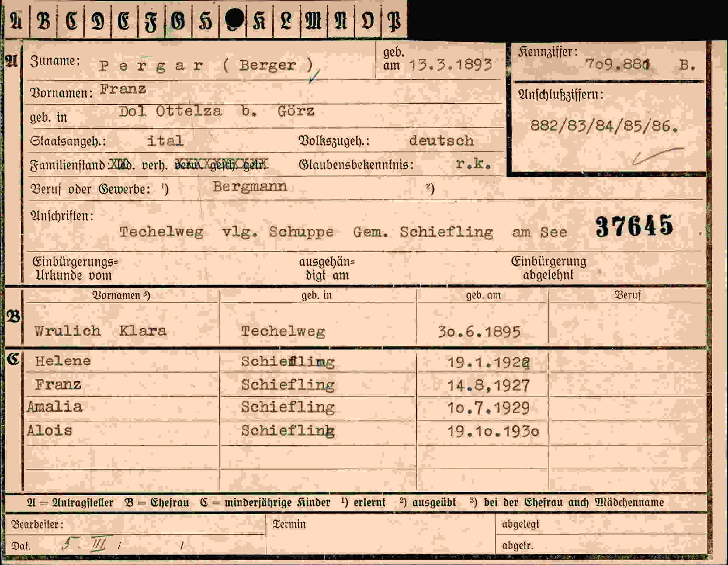Click 'Franz' in the children list
The image size is (728, 565).
coord(58,384)
